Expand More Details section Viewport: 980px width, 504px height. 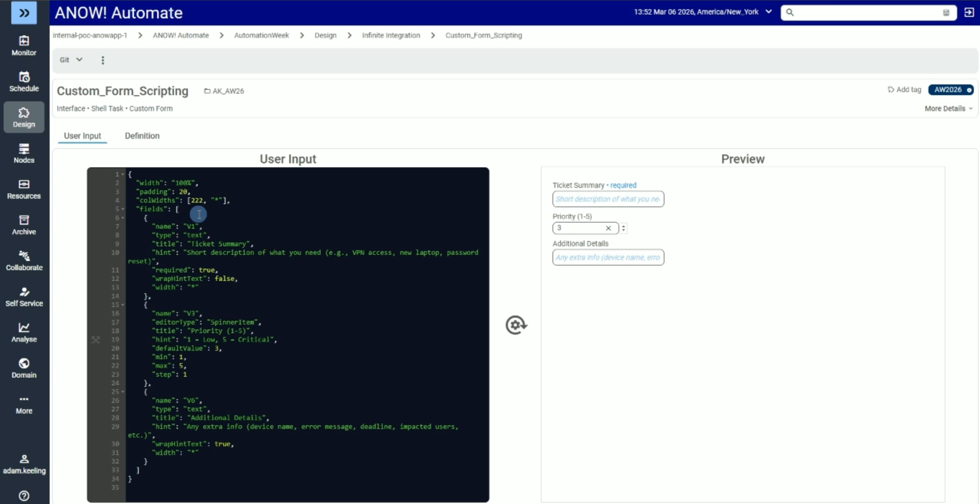tap(948, 108)
